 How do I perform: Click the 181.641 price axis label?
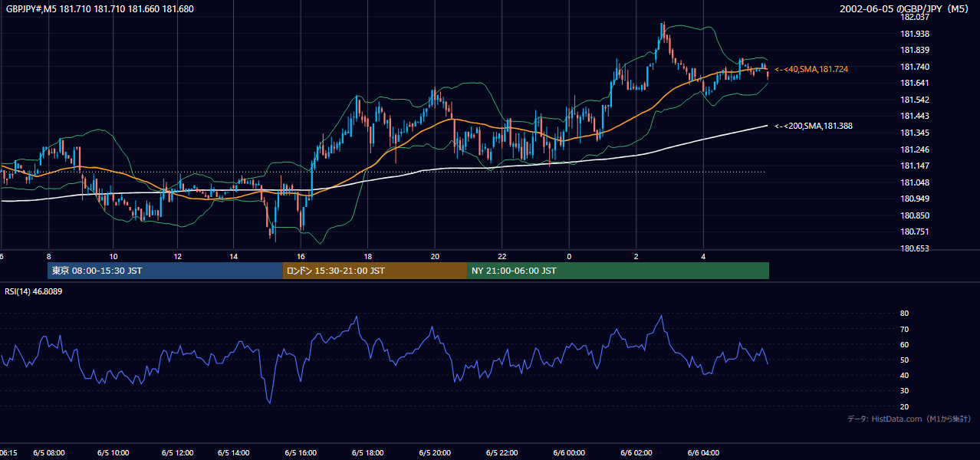click(914, 83)
